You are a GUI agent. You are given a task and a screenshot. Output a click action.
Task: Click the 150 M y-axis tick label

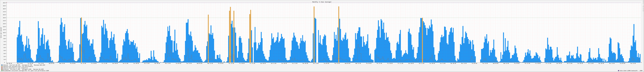point(4,18)
